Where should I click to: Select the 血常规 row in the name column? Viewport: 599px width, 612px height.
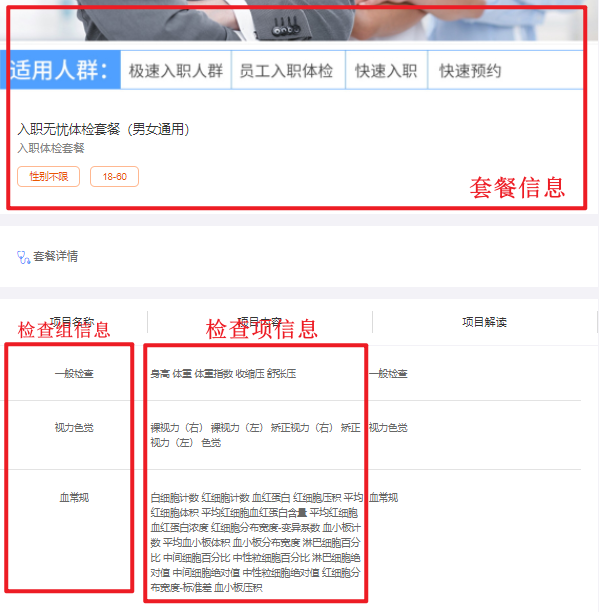point(74,497)
